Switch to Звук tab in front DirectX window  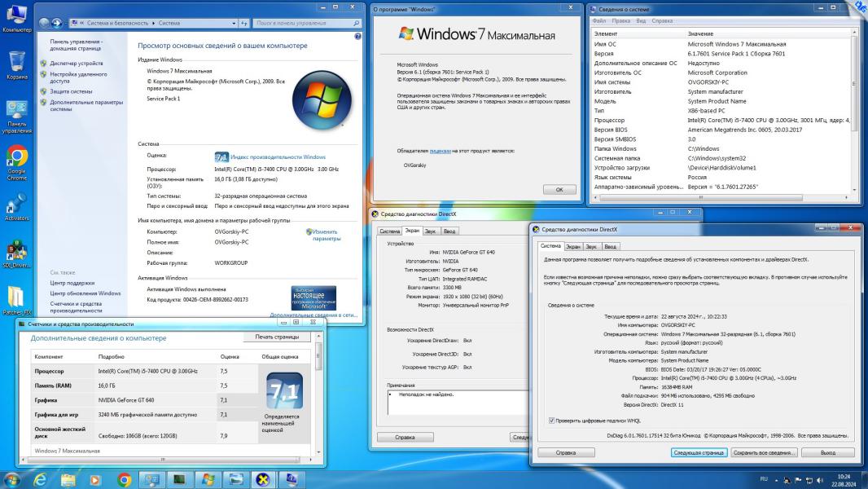591,246
